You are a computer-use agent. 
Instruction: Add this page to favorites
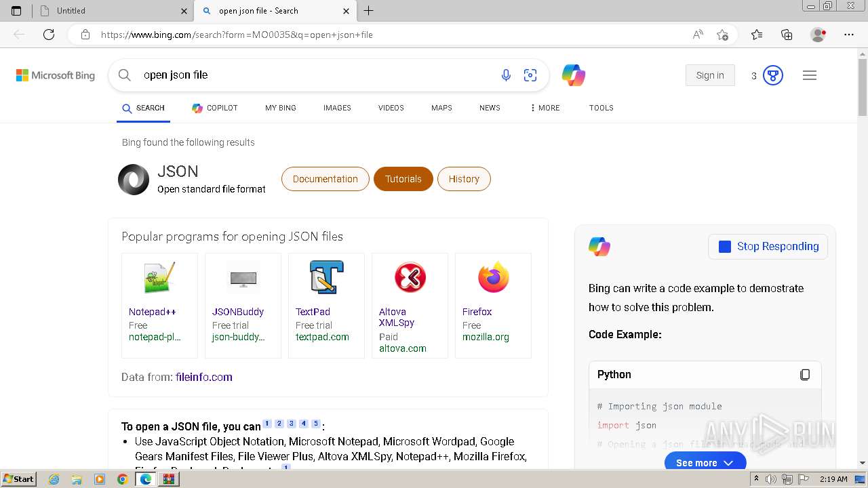click(723, 35)
